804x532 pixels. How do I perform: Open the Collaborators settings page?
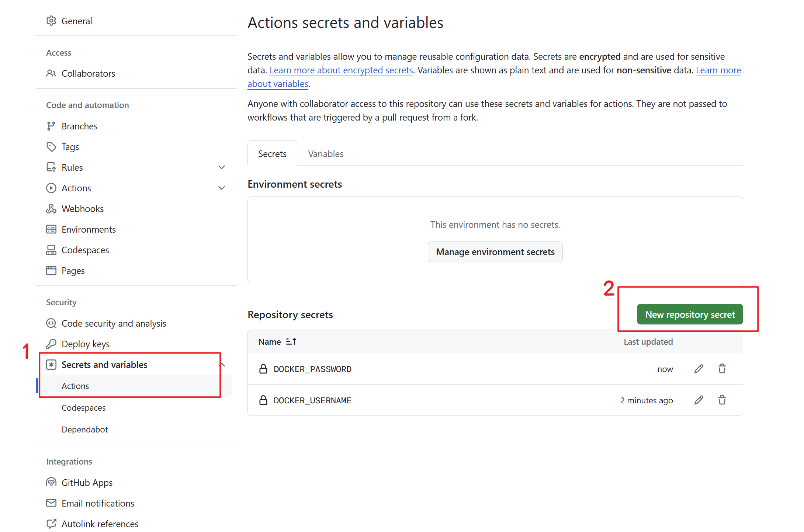(88, 73)
